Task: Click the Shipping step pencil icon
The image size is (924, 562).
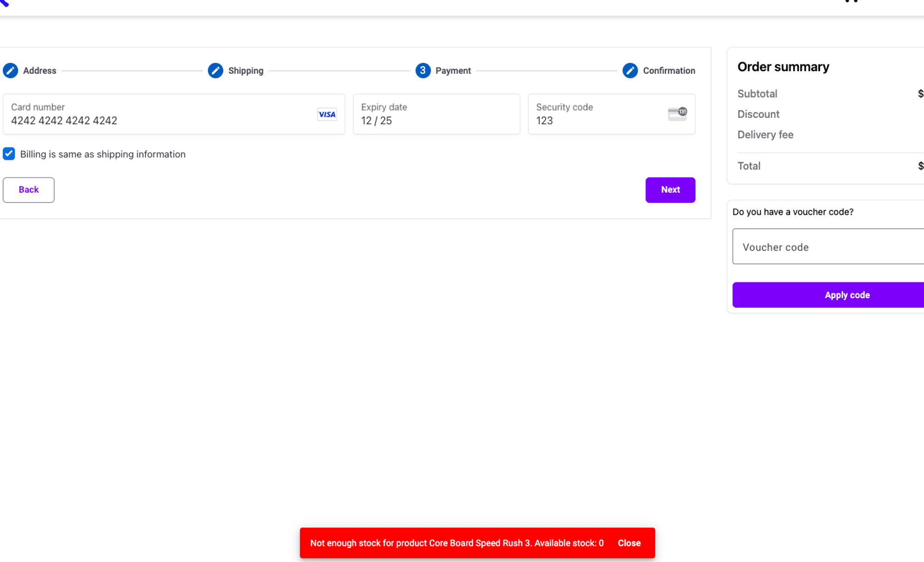Action: (215, 71)
